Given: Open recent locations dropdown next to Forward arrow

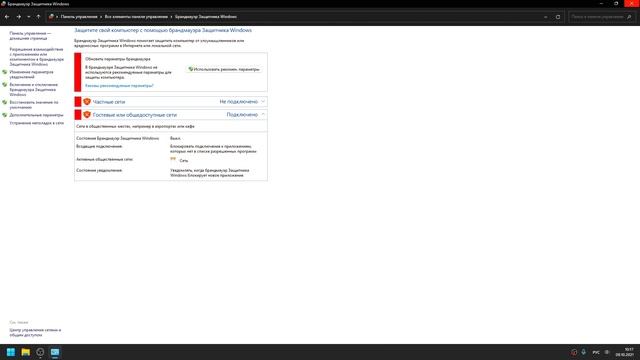Looking at the screenshot, I should click(29, 17).
